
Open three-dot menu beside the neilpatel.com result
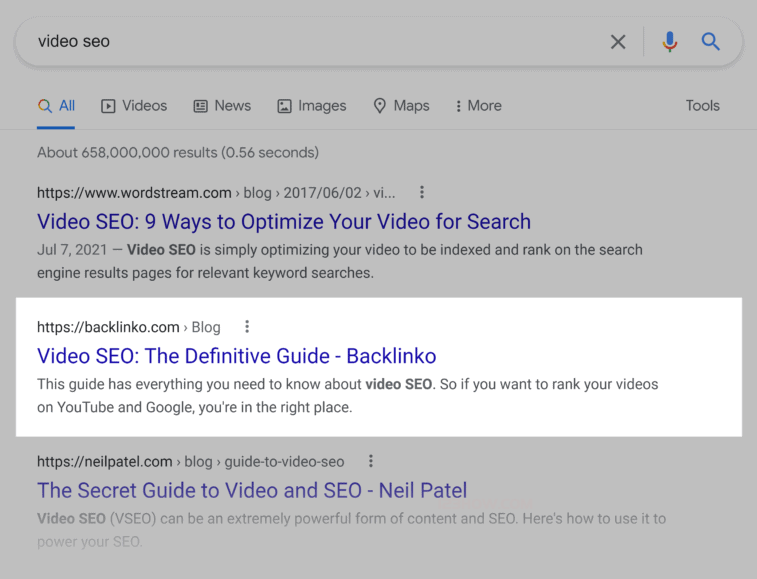(x=371, y=461)
